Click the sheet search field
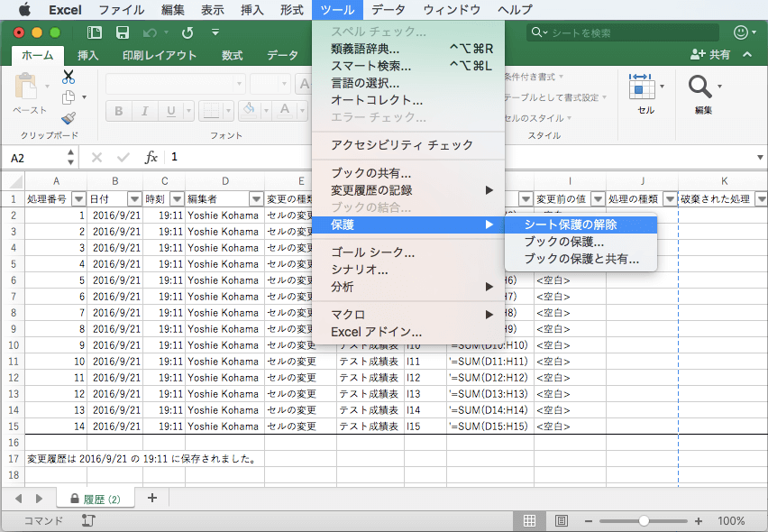 pos(623,32)
